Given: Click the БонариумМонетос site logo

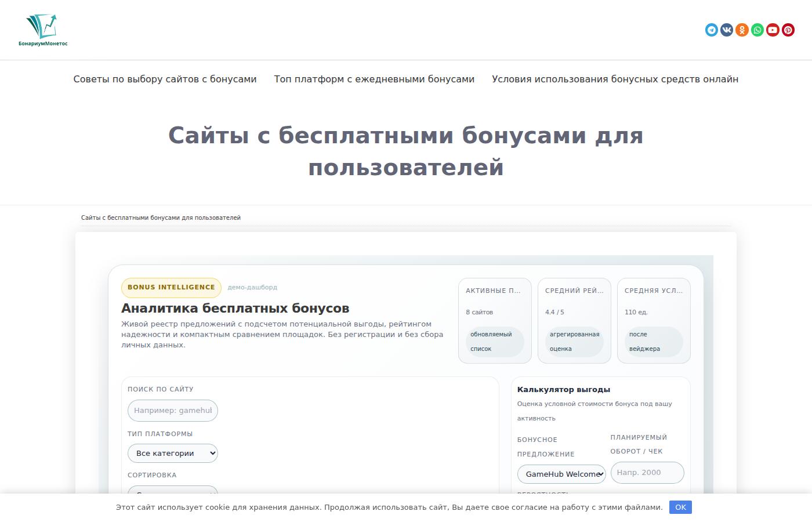Looking at the screenshot, I should click(x=43, y=30).
